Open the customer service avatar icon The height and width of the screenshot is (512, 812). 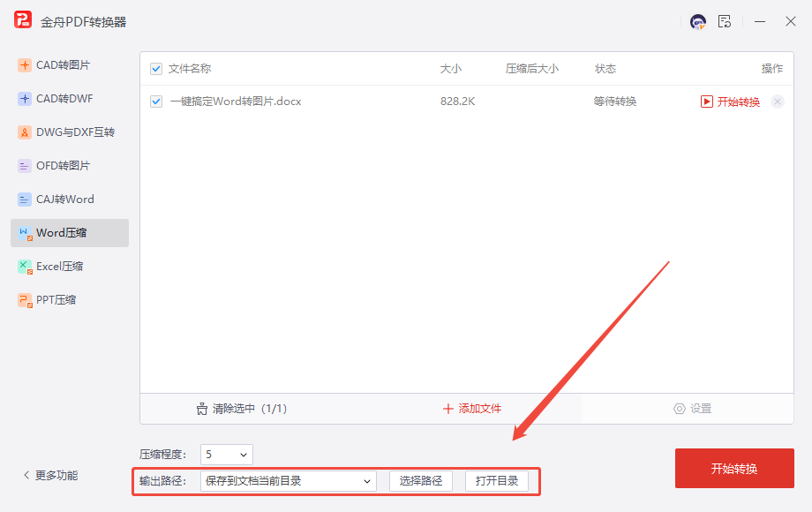[x=698, y=22]
